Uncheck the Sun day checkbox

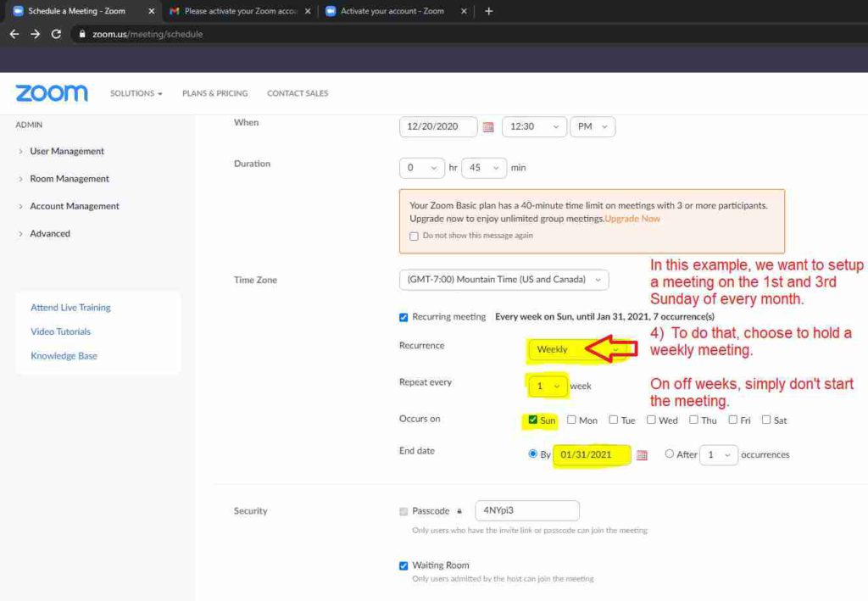click(532, 420)
